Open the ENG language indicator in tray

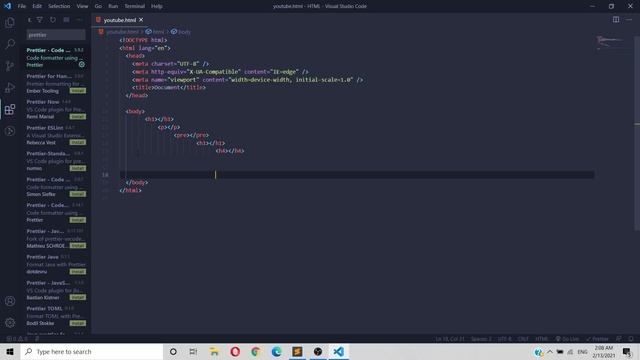(x=582, y=351)
